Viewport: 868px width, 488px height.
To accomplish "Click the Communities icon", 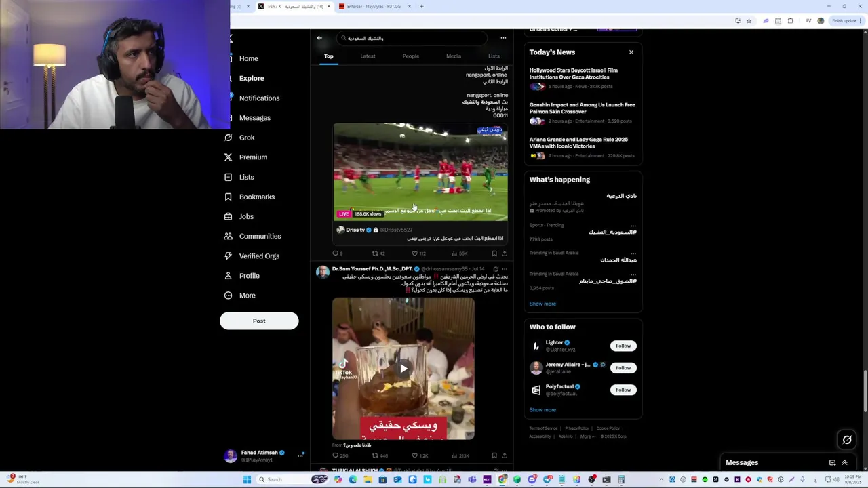I will [229, 236].
